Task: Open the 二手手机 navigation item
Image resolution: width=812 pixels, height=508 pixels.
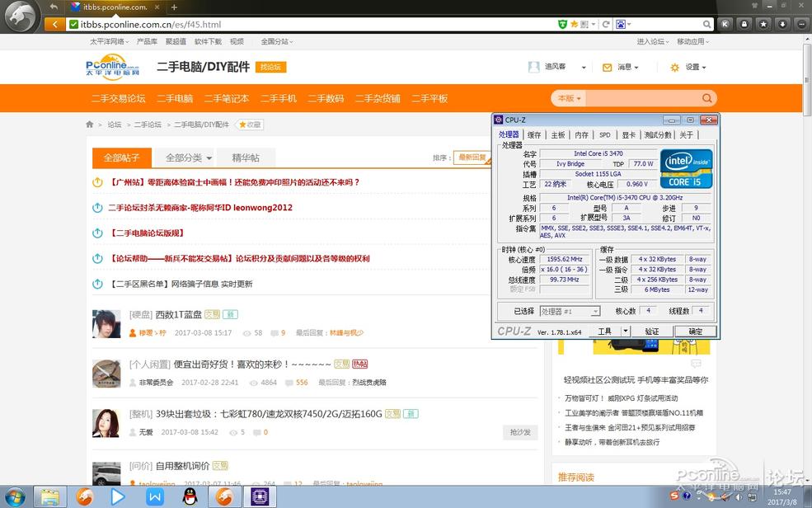Action: point(278,98)
